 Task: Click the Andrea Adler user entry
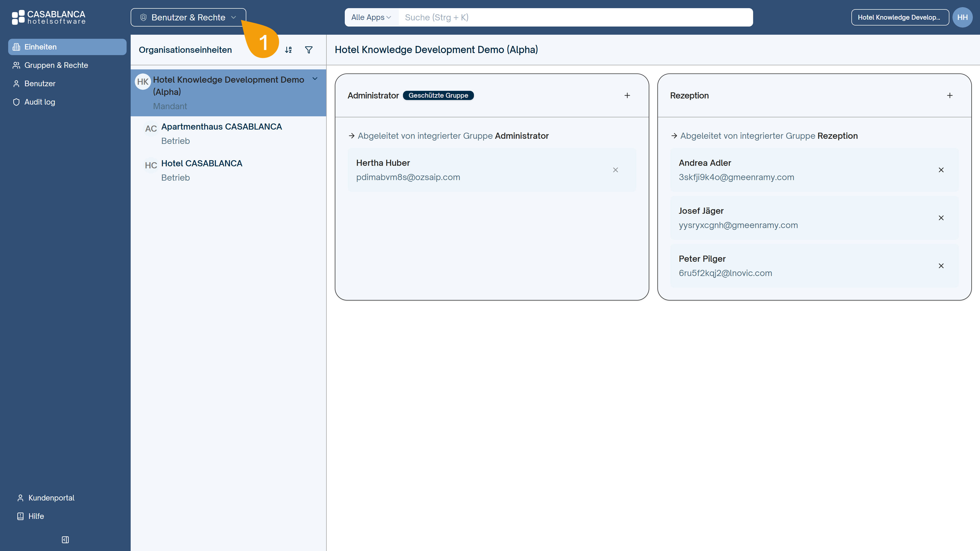tap(815, 170)
